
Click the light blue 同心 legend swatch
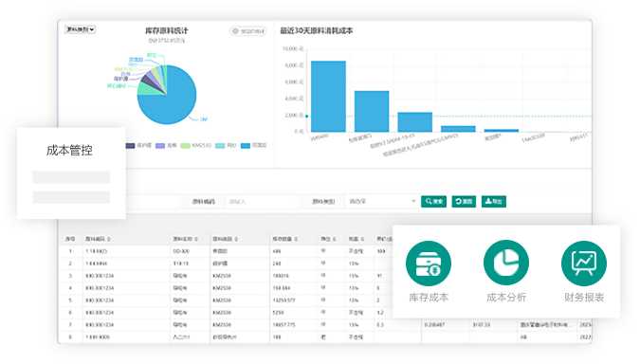(x=220, y=146)
